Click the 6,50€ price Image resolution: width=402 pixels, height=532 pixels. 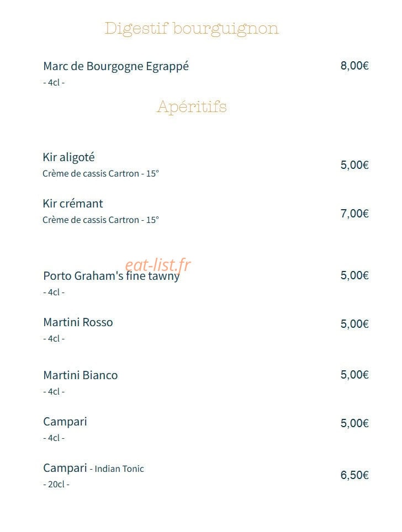pos(355,475)
